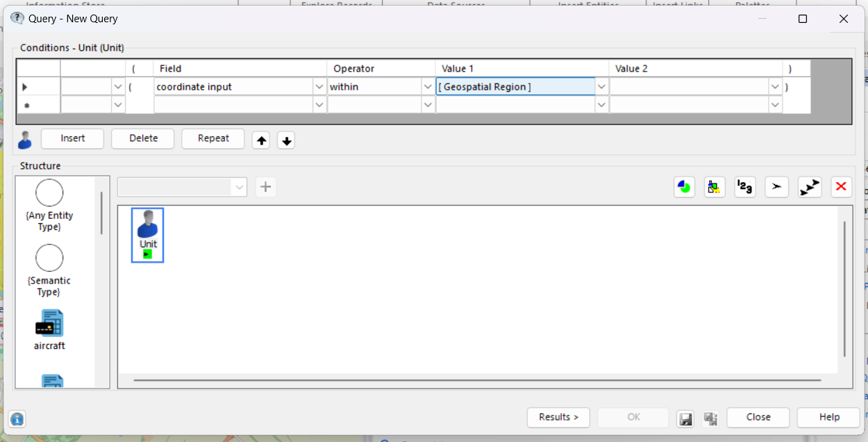This screenshot has height=442, width=868.
Task: Click the OK button
Action: click(633, 418)
